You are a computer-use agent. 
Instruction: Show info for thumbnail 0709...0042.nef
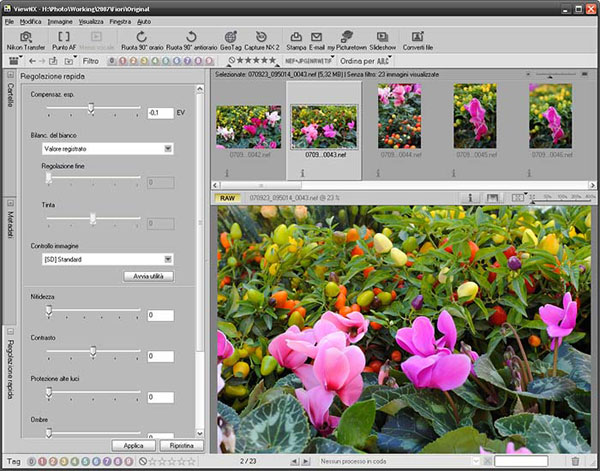click(227, 173)
